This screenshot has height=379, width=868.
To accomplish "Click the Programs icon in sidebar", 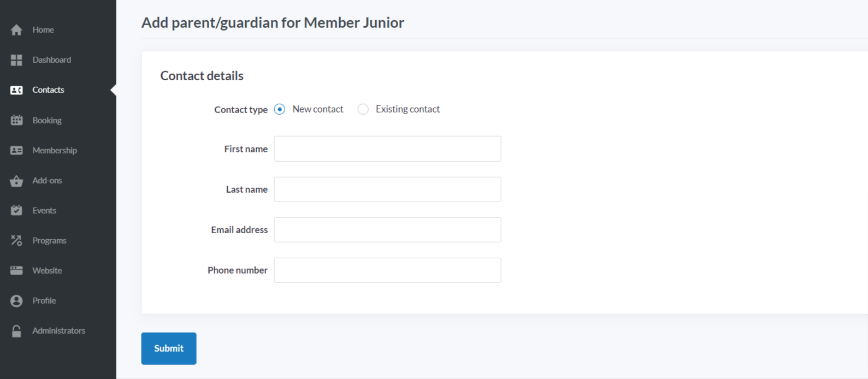I will point(16,240).
